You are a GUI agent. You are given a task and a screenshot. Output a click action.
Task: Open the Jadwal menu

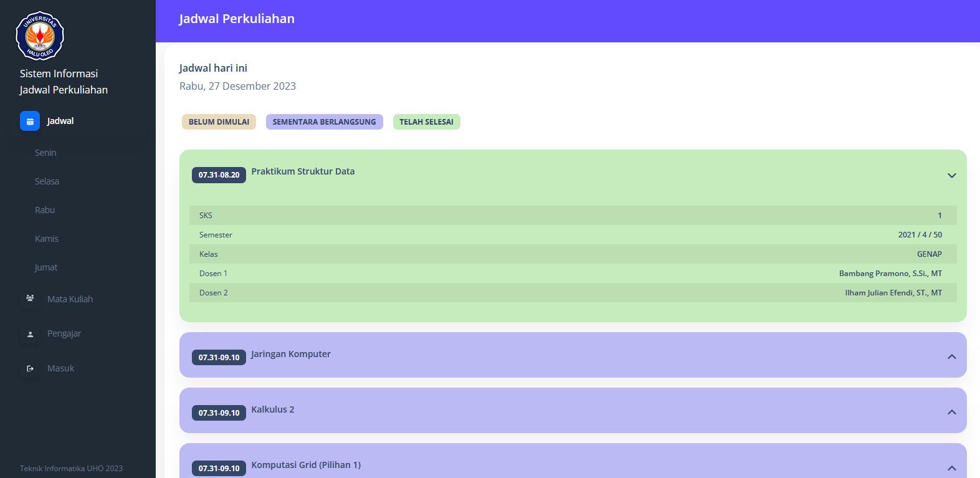point(60,121)
